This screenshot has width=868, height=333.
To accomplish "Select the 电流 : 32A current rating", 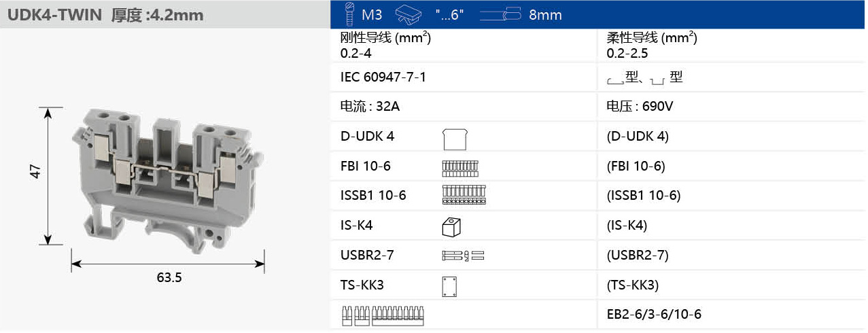I will [x=370, y=107].
